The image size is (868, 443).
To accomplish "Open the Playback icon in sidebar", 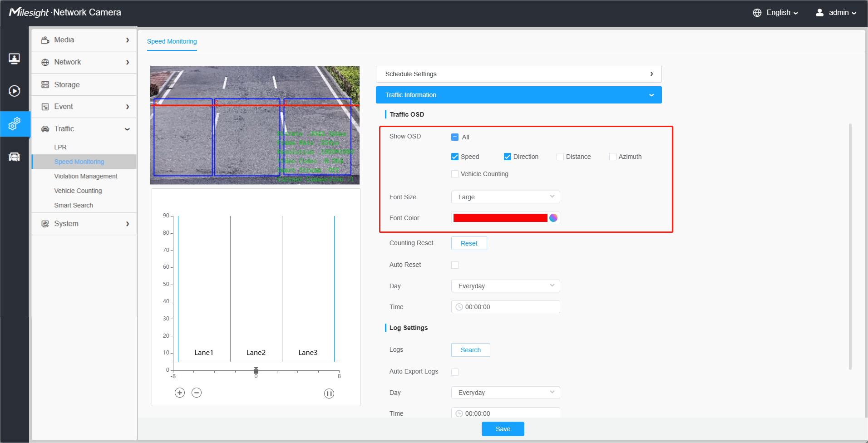I will tap(15, 91).
